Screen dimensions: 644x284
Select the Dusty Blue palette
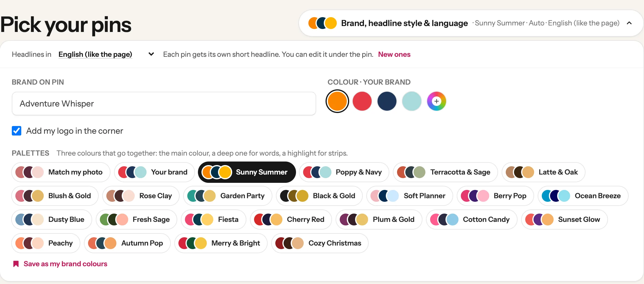[x=52, y=220]
